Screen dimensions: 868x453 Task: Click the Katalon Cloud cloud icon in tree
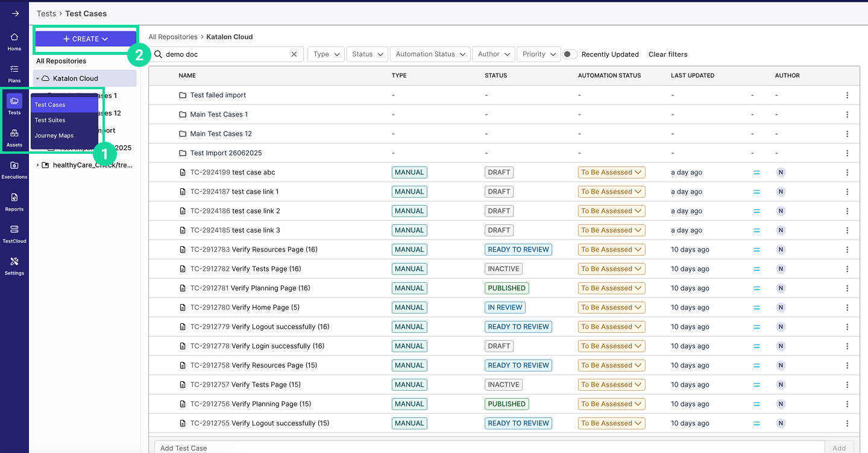click(x=45, y=78)
